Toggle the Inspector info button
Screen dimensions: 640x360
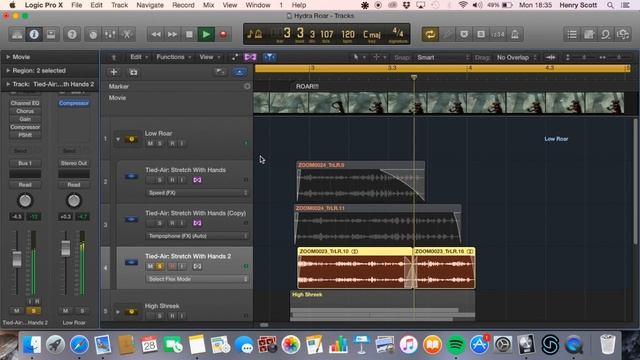[34, 34]
